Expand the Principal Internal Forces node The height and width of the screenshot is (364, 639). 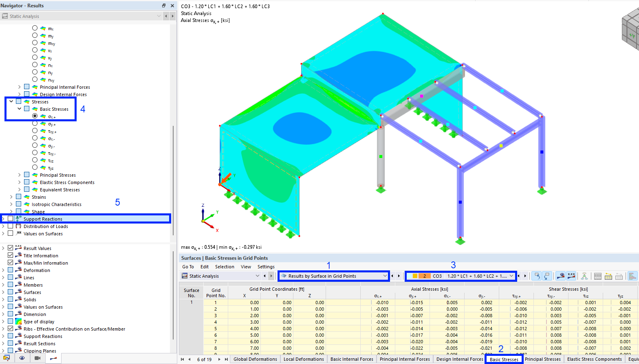click(x=19, y=87)
